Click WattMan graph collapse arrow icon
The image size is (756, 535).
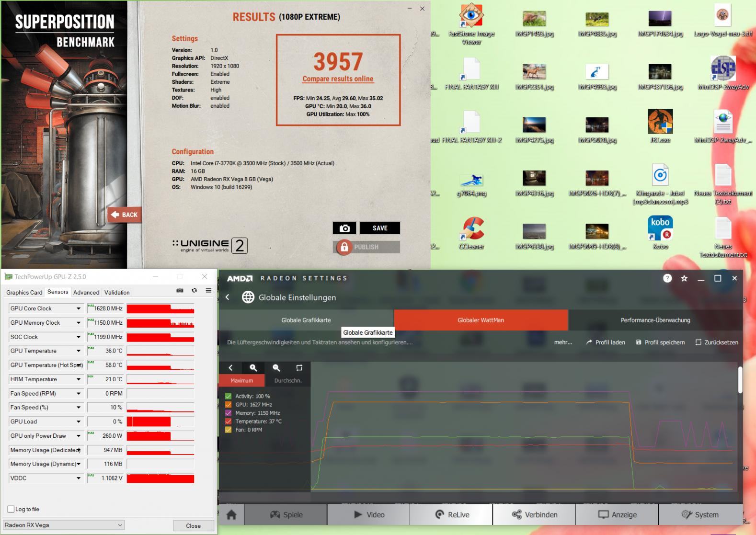point(230,368)
